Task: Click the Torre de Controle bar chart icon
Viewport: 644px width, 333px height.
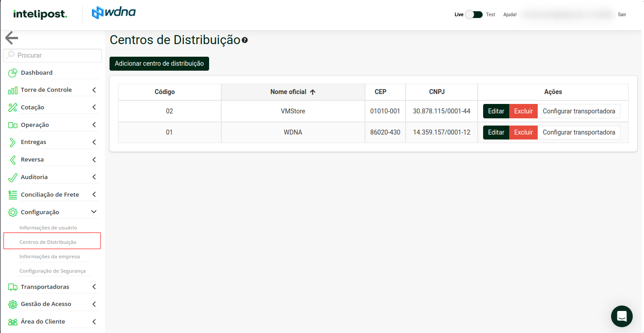Action: click(13, 90)
